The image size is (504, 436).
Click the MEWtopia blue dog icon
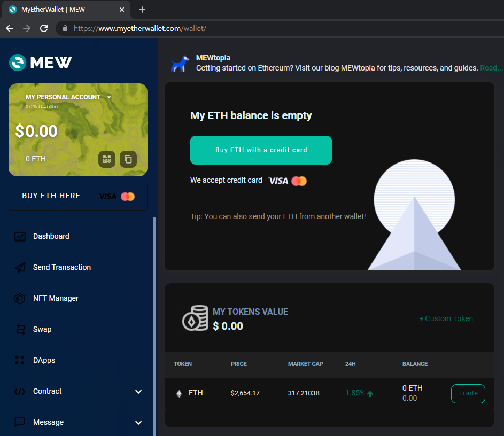pos(180,64)
